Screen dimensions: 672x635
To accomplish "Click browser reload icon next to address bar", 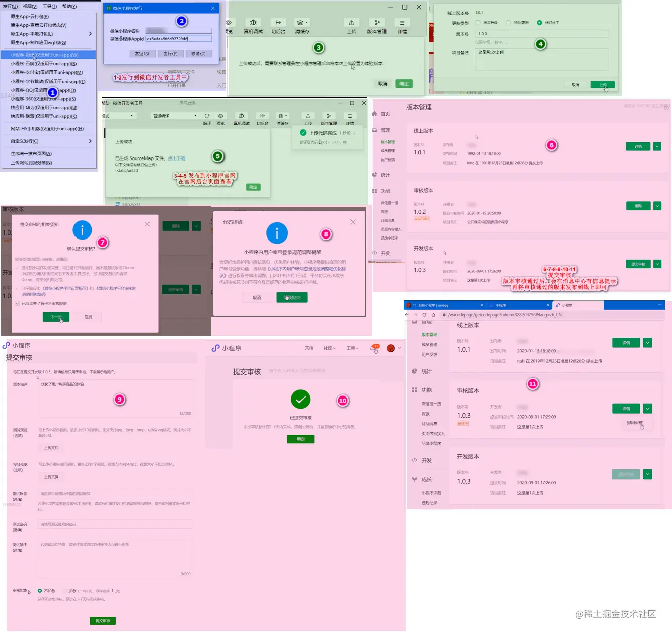I will 424,315.
